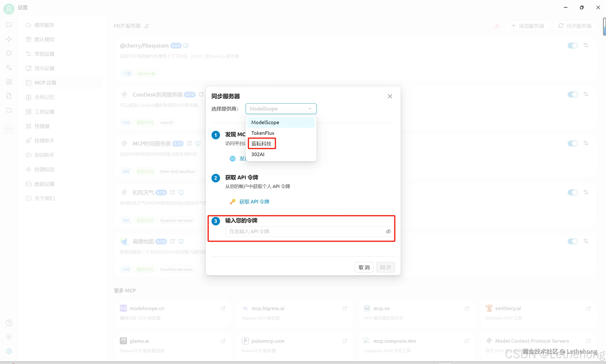Viewport: 606px width, 364px height.
Task: Click the settings gear at sidebar bottom
Action: pyautogui.click(x=9, y=351)
